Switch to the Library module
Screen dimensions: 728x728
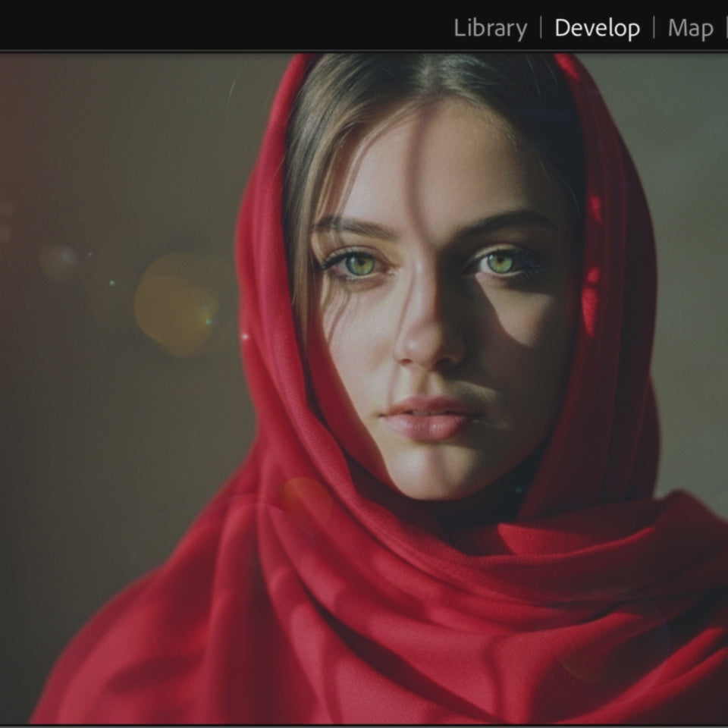[x=490, y=28]
